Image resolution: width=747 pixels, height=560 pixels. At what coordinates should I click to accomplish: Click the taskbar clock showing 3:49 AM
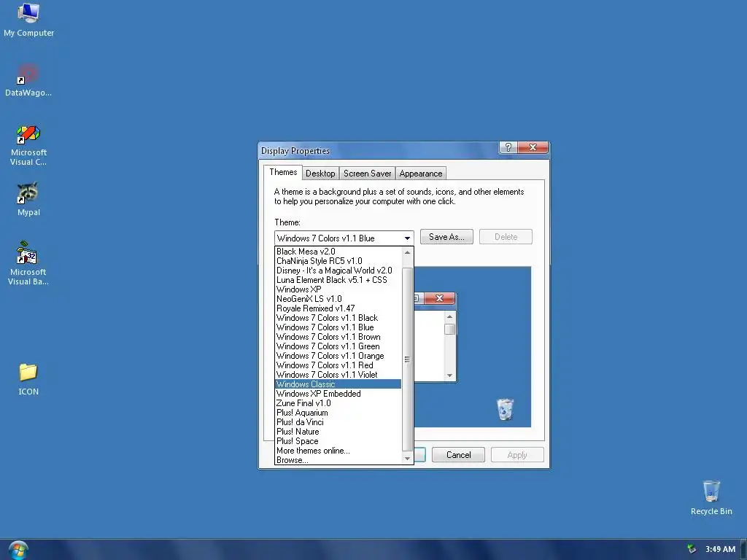(720, 549)
